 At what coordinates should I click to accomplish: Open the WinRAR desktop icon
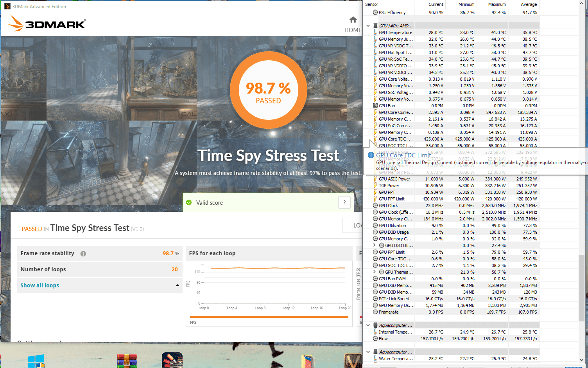click(x=127, y=361)
